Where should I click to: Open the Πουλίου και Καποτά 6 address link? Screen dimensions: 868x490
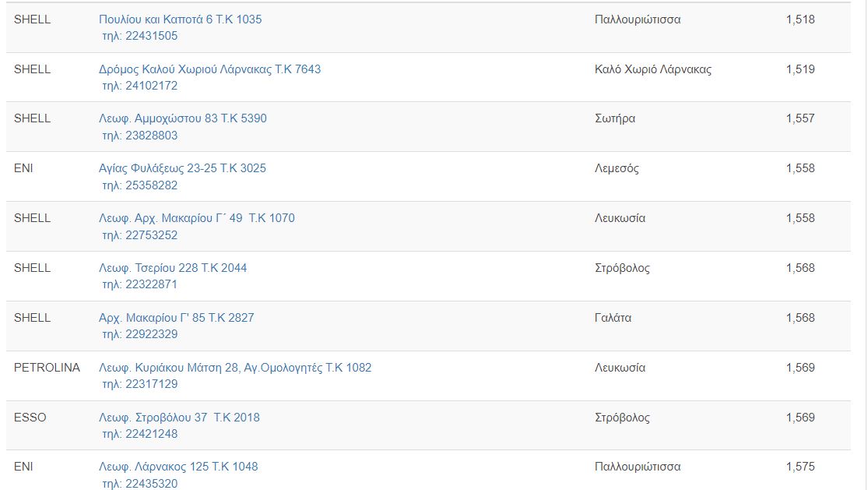(180, 19)
